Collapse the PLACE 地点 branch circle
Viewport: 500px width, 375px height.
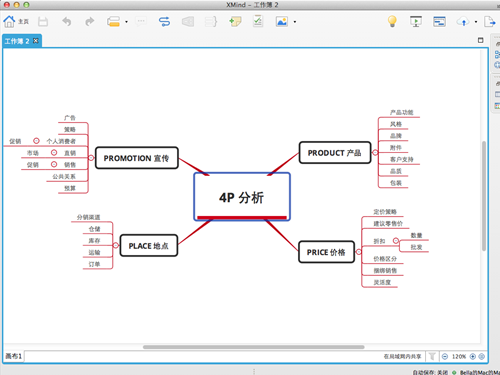116,245
